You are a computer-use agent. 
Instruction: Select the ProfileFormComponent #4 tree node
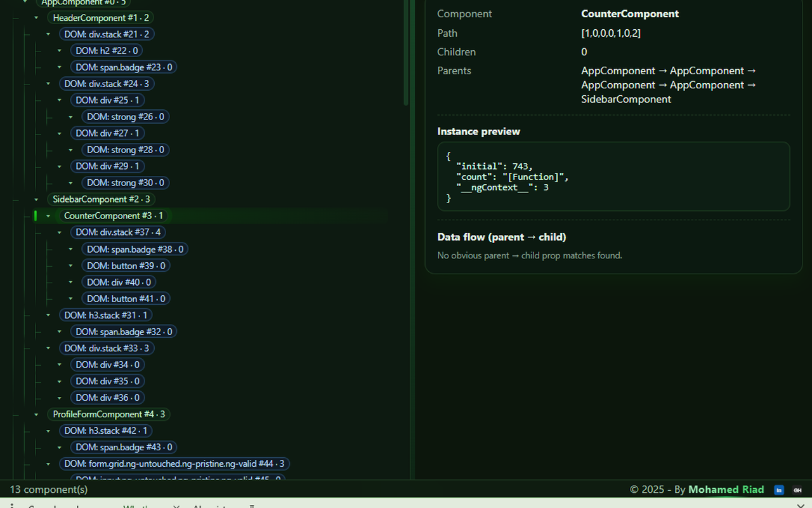[x=108, y=414]
